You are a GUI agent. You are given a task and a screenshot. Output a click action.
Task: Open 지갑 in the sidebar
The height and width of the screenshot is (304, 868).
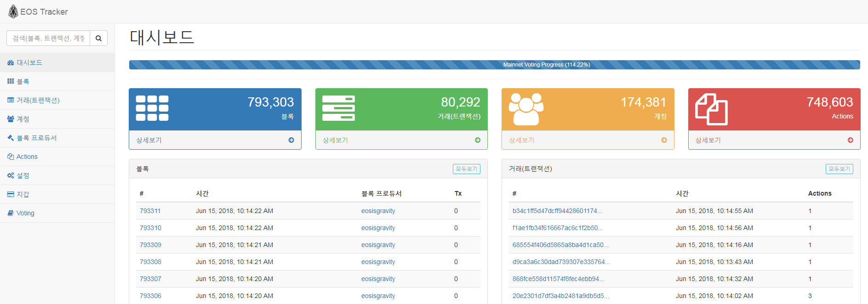pyautogui.click(x=57, y=194)
